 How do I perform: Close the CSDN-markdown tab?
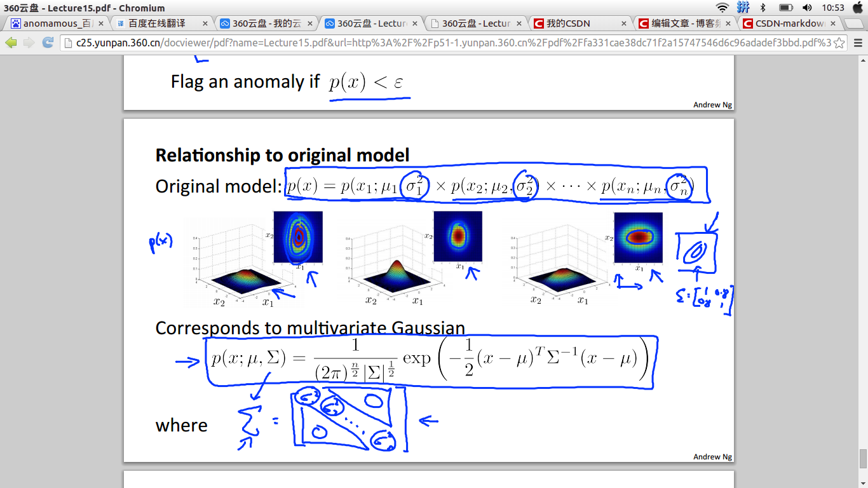834,24
